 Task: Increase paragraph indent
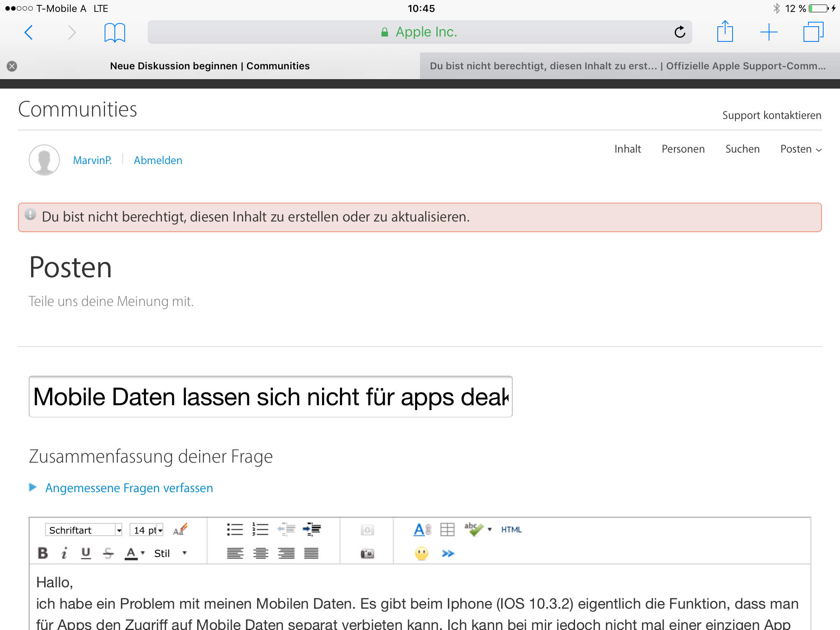312,530
